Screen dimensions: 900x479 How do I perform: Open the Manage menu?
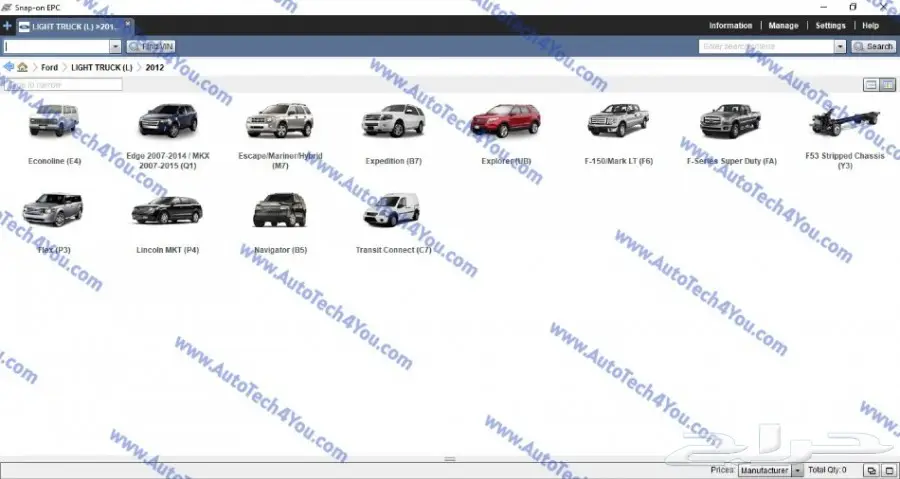coord(783,26)
